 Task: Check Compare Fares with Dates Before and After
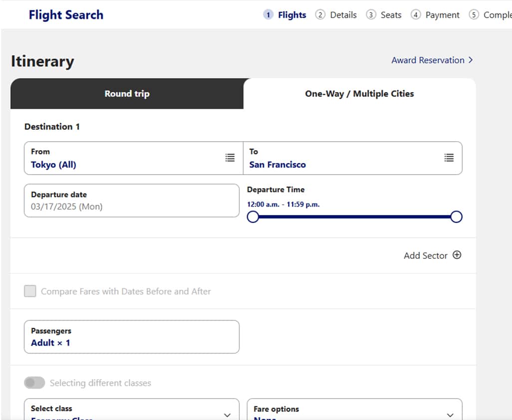pyautogui.click(x=30, y=291)
